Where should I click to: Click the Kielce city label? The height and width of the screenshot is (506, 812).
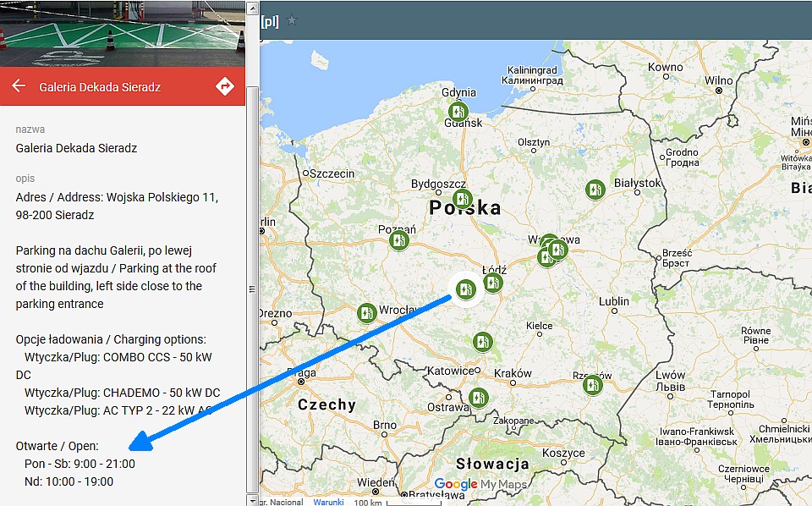(539, 325)
